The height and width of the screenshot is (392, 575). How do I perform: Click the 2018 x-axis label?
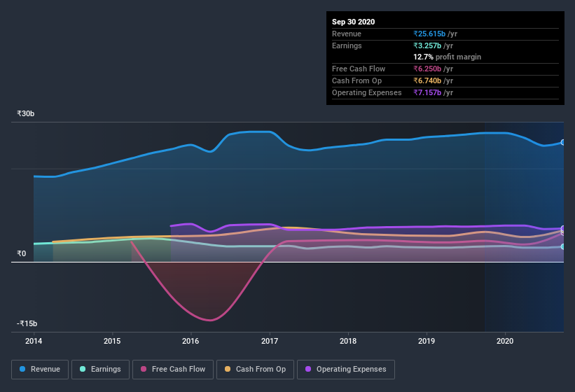[348, 341]
